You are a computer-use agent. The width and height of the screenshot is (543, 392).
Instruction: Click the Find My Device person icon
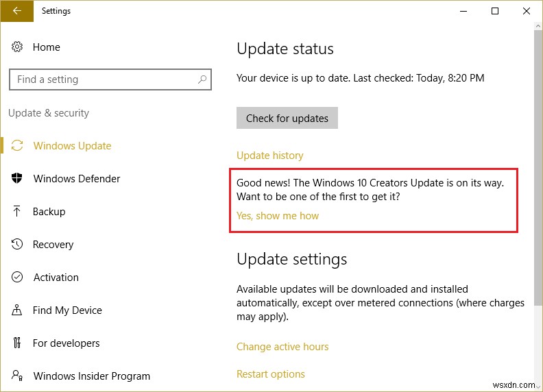[x=17, y=310]
